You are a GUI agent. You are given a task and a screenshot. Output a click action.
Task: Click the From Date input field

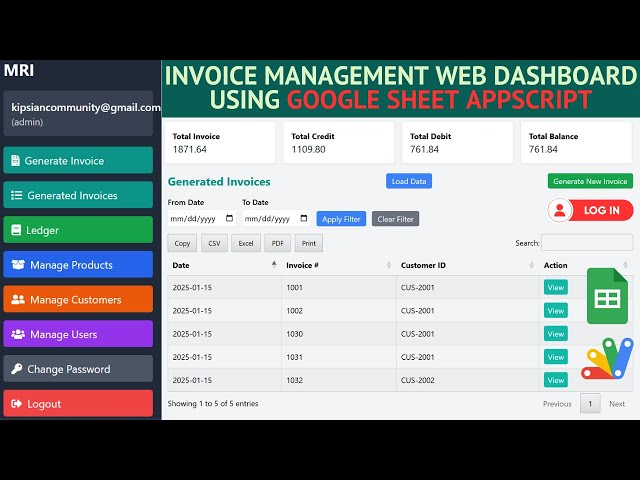[x=202, y=218]
